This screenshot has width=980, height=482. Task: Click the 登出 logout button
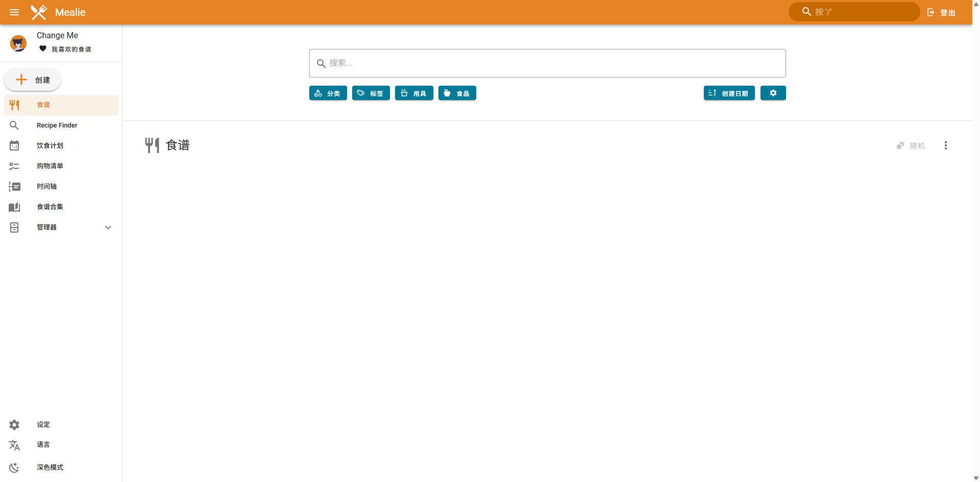pyautogui.click(x=941, y=12)
